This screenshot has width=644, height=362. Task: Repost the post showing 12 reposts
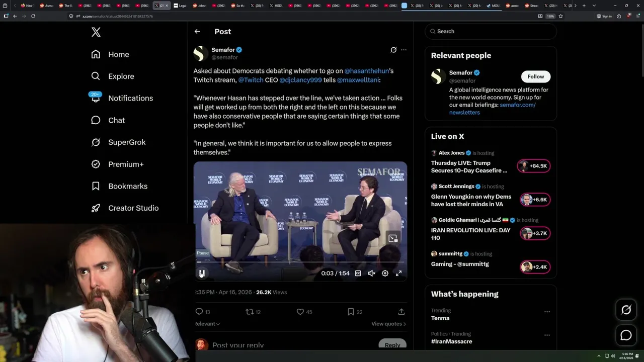point(253,312)
